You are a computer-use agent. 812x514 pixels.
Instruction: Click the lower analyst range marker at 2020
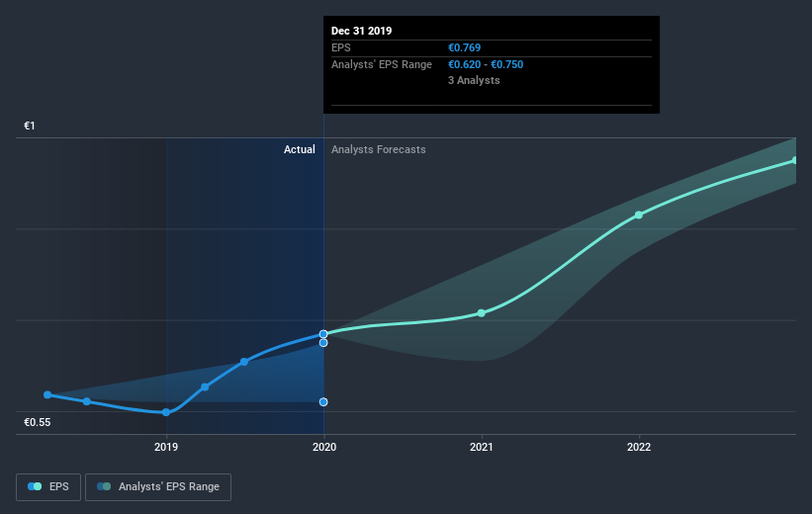click(323, 402)
